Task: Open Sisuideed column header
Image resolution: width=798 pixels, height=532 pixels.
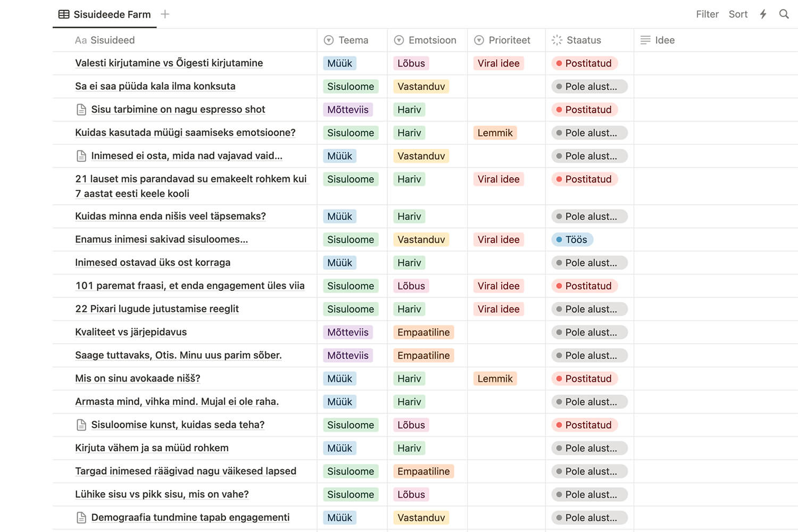Action: pos(185,40)
